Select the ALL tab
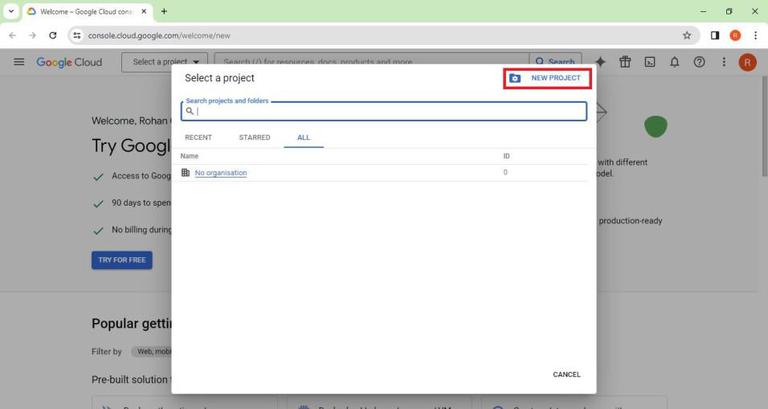 304,138
